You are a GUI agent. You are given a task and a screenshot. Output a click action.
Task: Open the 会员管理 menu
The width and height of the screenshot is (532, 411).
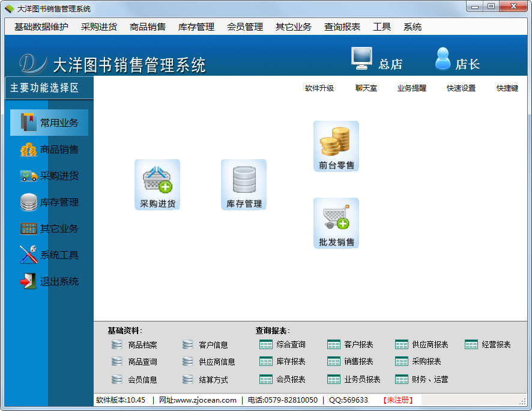point(245,27)
